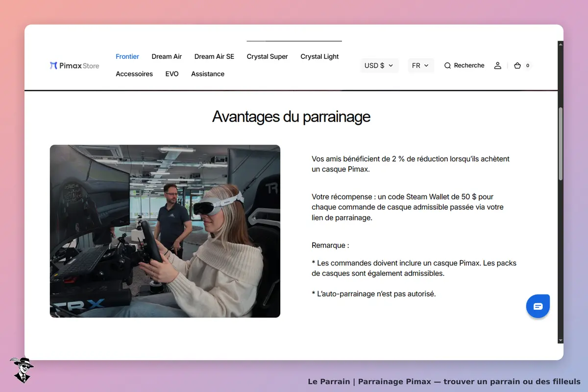Open the Accessoires menu item

coord(134,74)
